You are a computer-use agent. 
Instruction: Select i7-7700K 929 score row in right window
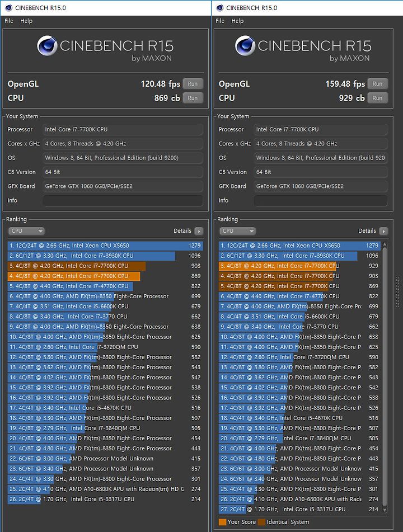pos(300,266)
